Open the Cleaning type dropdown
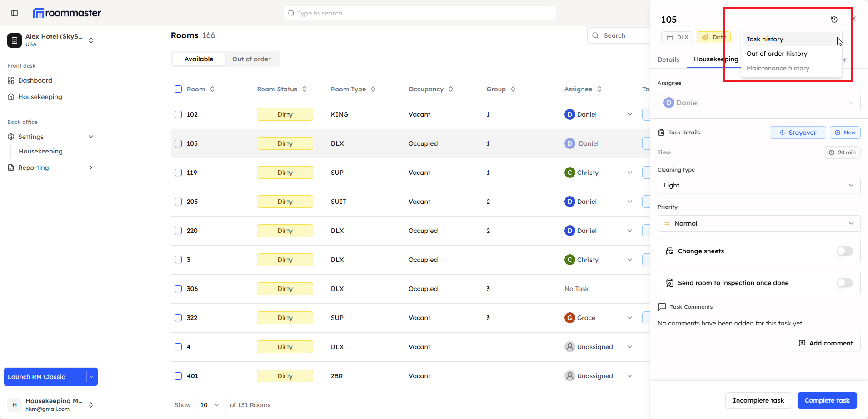Screen dimensions: 868x419 coord(758,185)
